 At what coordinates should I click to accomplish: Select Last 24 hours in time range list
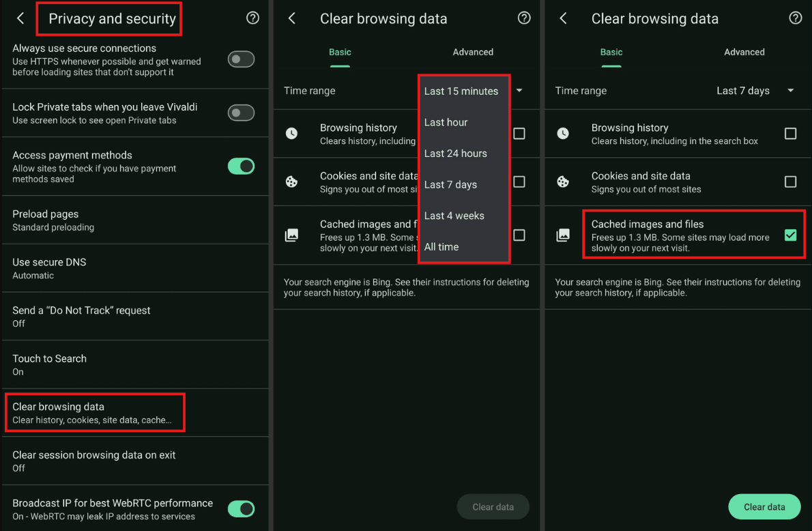(x=456, y=154)
